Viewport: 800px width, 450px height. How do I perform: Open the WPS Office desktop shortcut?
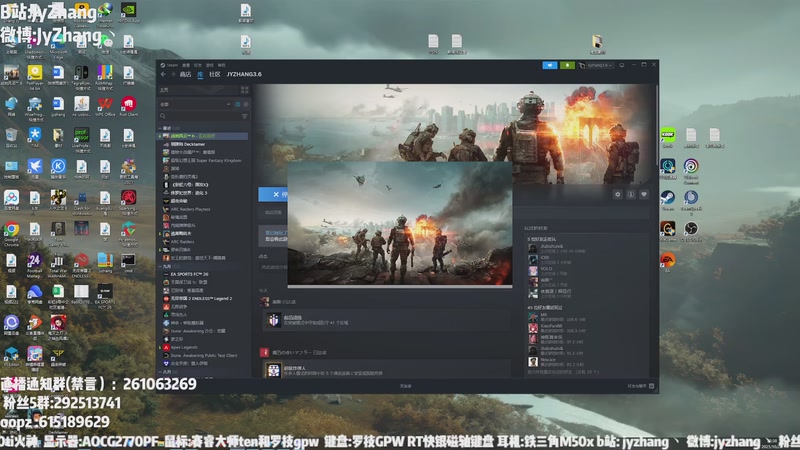tap(105, 107)
